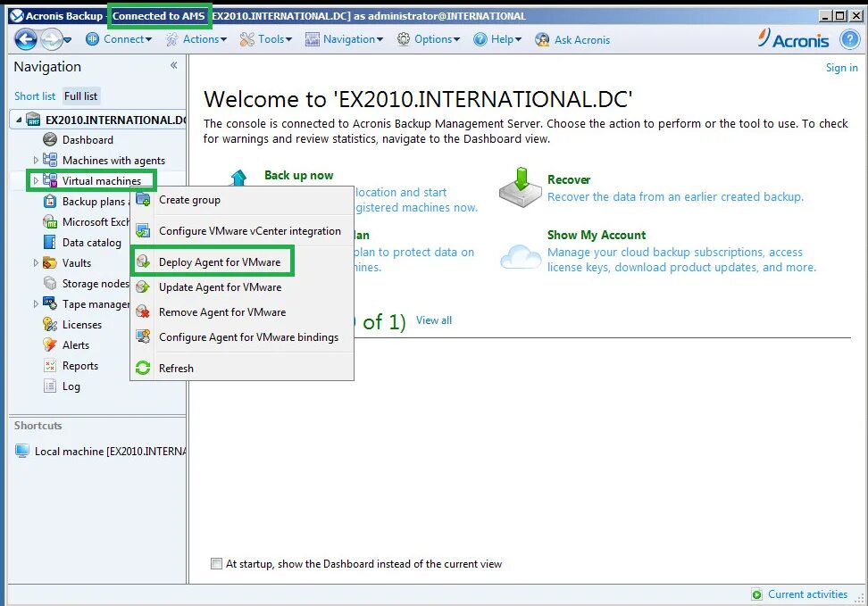The image size is (868, 606).
Task: Click the View all link
Action: pyautogui.click(x=434, y=320)
